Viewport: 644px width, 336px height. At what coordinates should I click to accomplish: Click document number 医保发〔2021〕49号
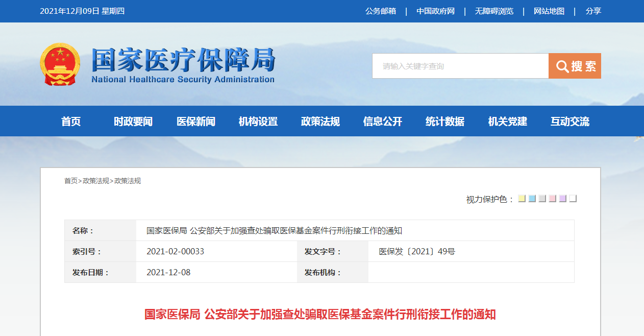click(417, 252)
